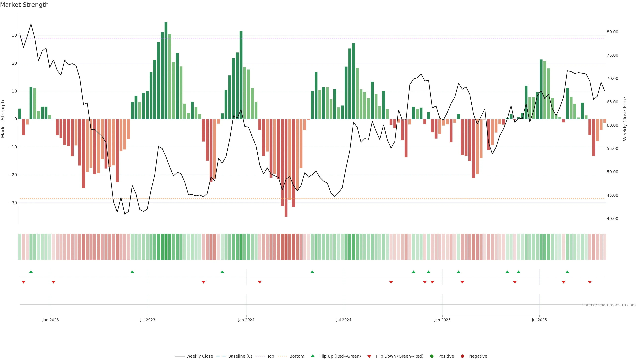Image resolution: width=644 pixels, height=362 pixels.
Task: Click the flip-down triangle just after Jan 2023
Action: point(53,282)
